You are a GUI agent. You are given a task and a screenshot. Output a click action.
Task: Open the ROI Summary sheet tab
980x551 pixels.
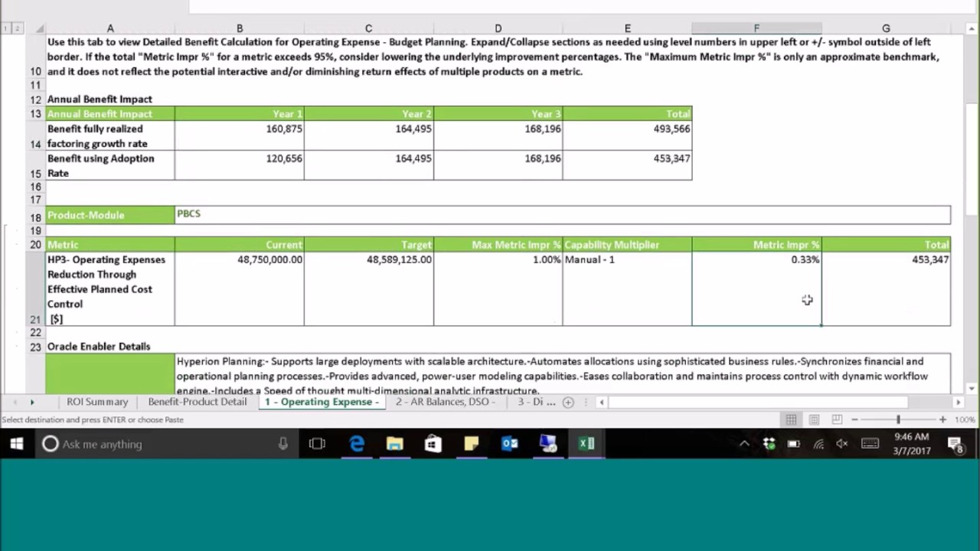point(96,402)
